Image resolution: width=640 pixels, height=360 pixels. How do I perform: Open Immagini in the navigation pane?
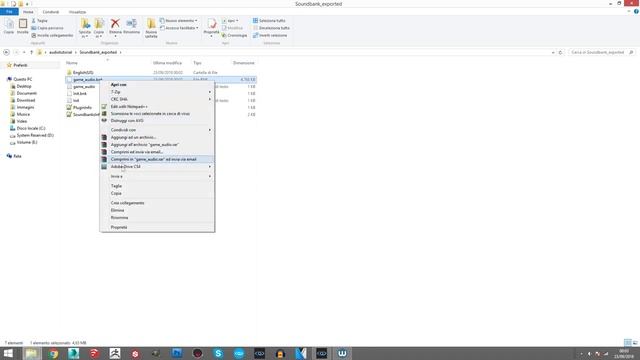point(25,107)
